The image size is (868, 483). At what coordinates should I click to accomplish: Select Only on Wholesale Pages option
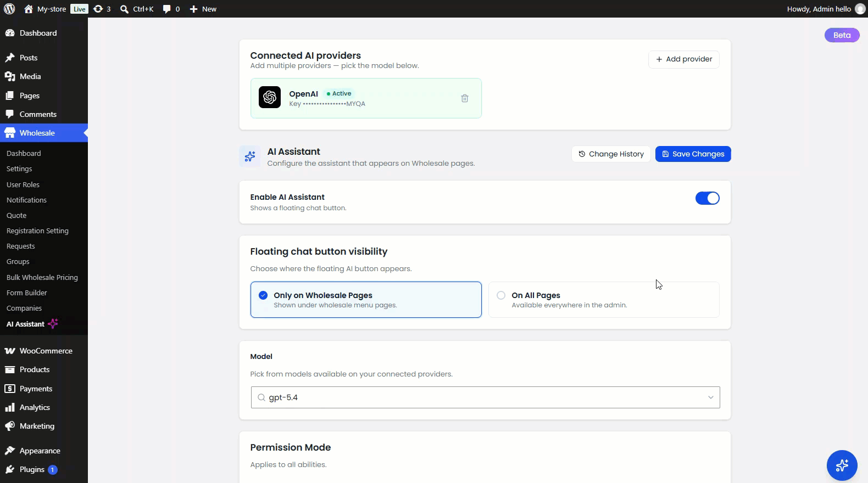[366, 300]
